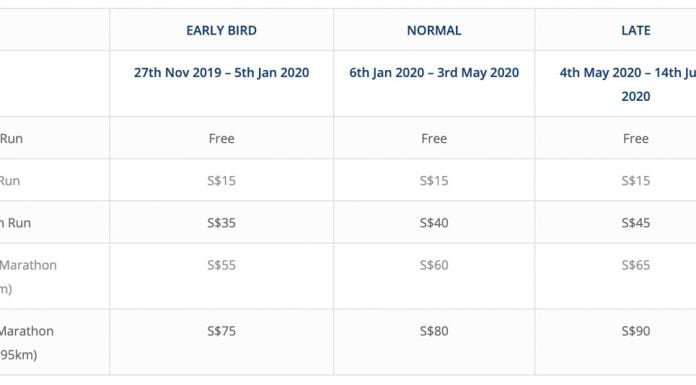
Task: Click the NORMAL column header
Action: pos(434,30)
